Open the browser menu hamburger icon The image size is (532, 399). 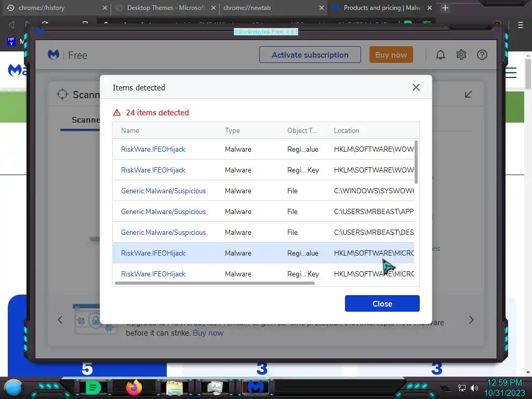521,25
